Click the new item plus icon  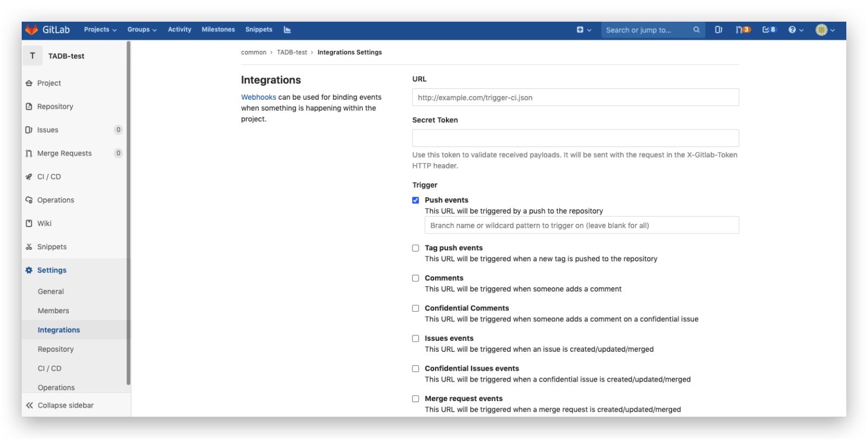click(580, 30)
